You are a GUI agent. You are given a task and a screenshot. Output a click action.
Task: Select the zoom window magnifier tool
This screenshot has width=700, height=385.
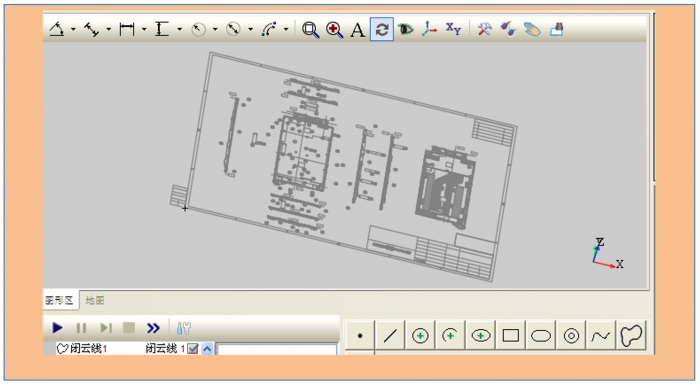pyautogui.click(x=310, y=29)
